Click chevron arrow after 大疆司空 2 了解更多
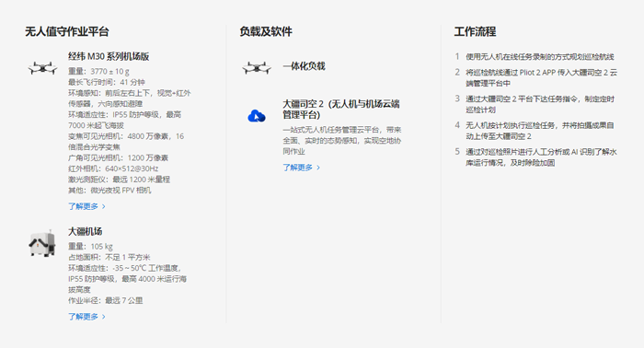The height and width of the screenshot is (348, 644). click(318, 168)
